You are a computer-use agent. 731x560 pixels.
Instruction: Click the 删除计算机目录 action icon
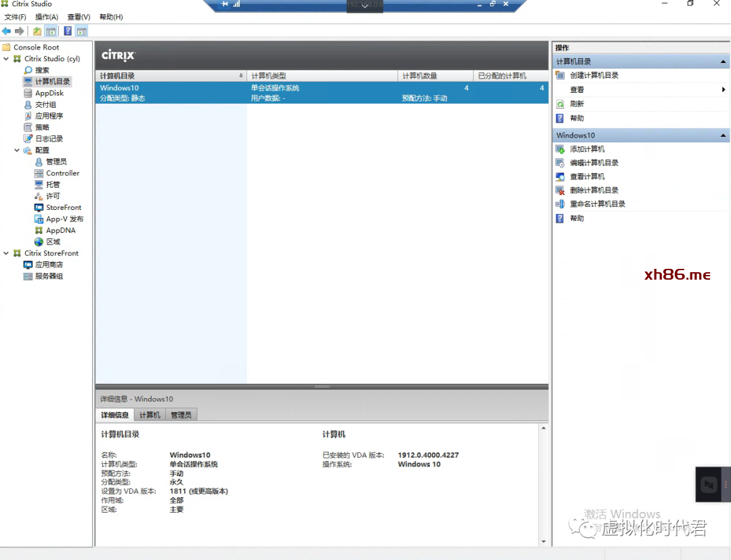(560, 190)
